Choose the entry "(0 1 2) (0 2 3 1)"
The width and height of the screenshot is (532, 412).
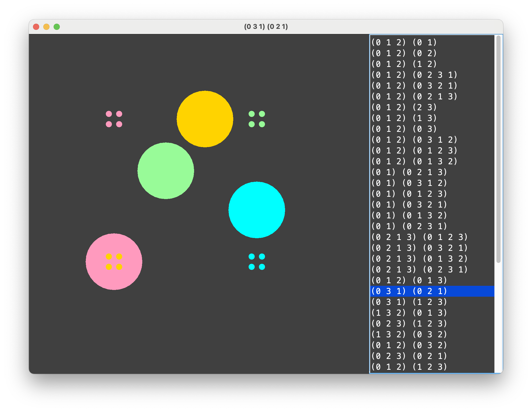coord(432,75)
